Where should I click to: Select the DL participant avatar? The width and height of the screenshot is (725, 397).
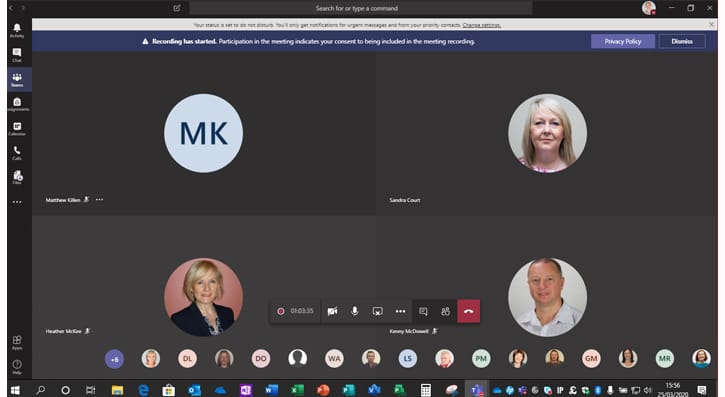(x=187, y=359)
